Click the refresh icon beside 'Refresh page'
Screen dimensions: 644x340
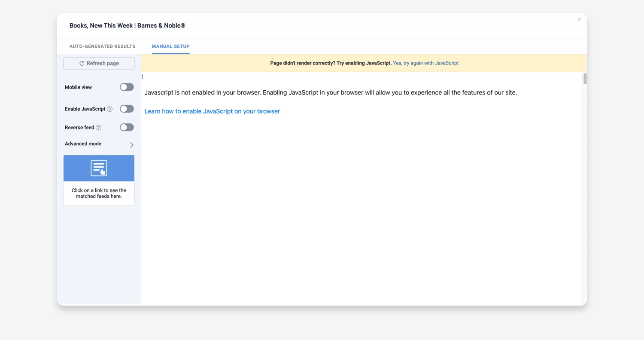tap(82, 63)
